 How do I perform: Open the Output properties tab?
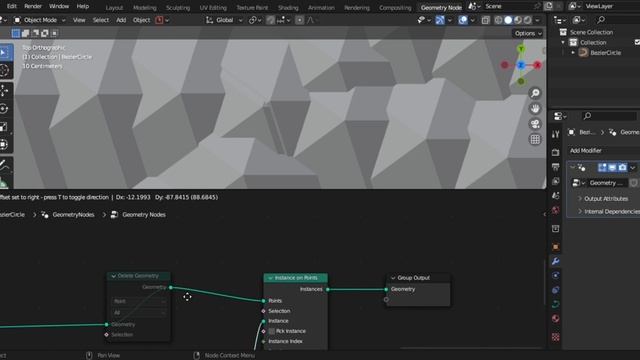pos(556,167)
